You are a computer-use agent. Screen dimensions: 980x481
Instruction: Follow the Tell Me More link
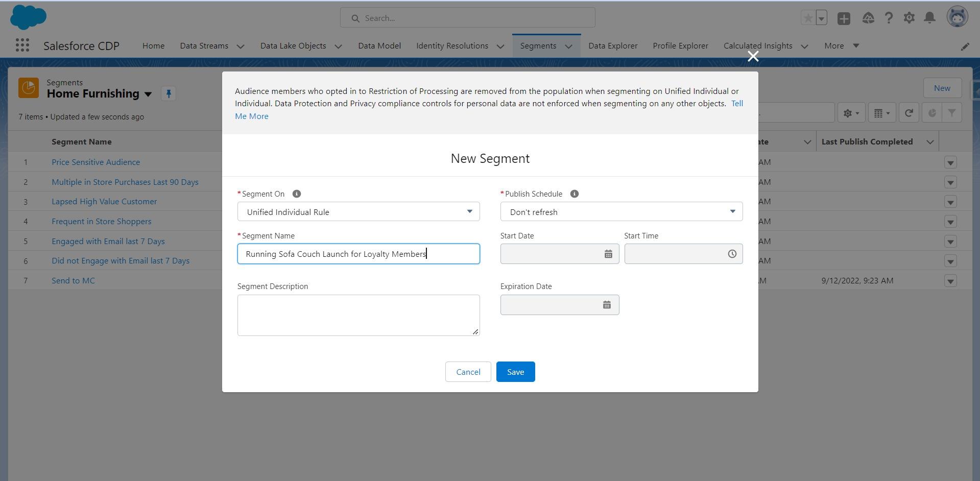click(x=737, y=104)
